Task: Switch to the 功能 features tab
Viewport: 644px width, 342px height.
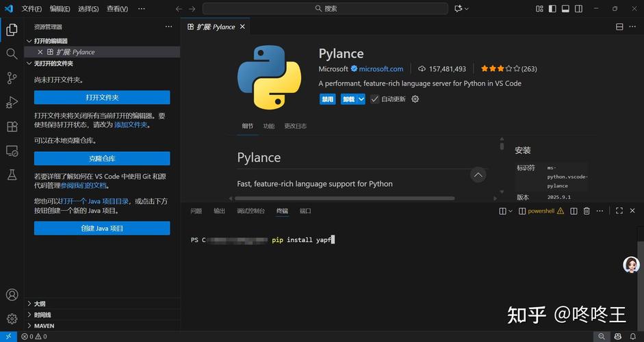Action: click(268, 126)
